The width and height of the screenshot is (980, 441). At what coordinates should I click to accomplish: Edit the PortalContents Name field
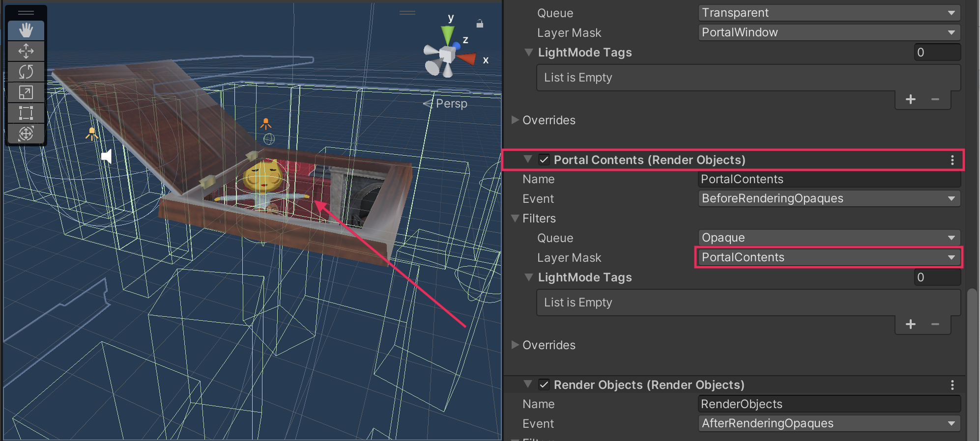[x=829, y=179]
